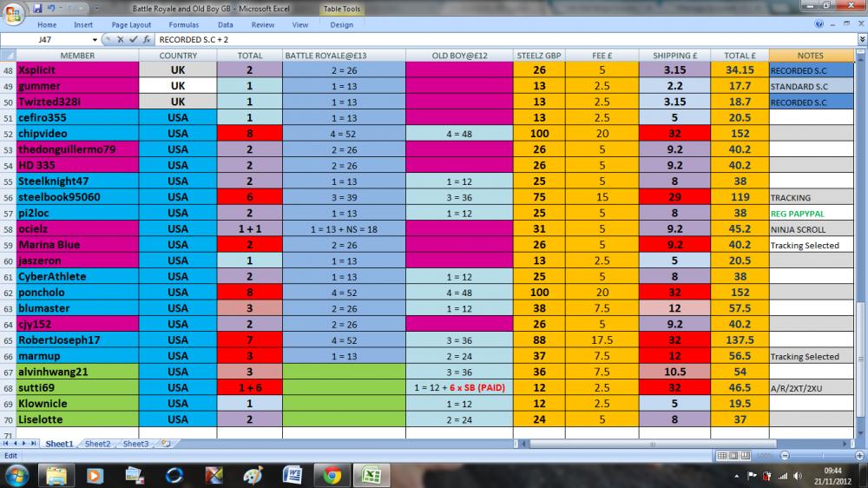The height and width of the screenshot is (488, 868).
Task: Open the Table Tools Design tab
Action: [341, 25]
